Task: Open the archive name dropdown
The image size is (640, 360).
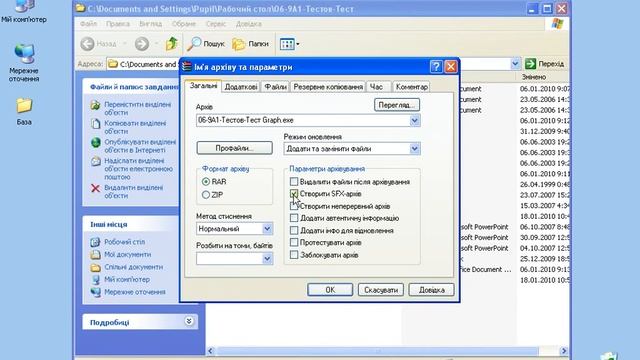Action: pos(414,120)
